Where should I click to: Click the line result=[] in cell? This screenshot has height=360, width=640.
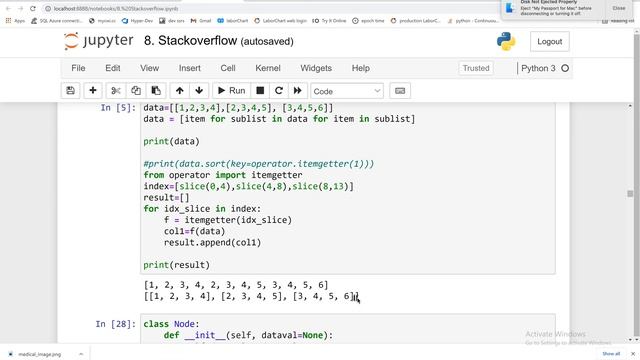pyautogui.click(x=166, y=198)
